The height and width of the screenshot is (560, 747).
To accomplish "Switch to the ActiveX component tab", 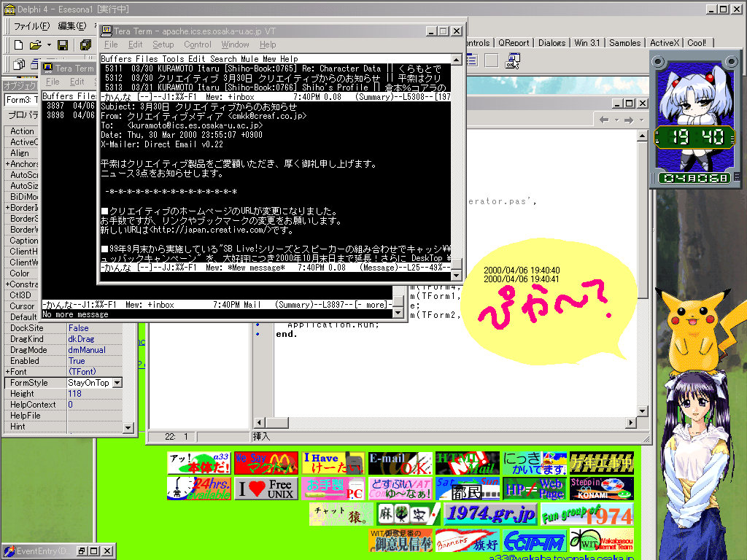I will click(x=664, y=43).
